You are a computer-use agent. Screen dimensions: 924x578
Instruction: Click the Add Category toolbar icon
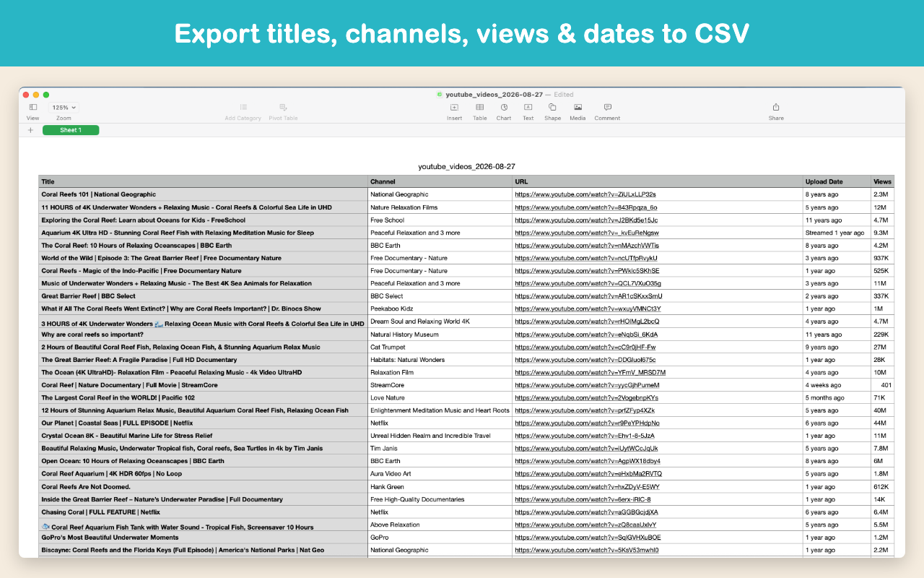tap(243, 107)
